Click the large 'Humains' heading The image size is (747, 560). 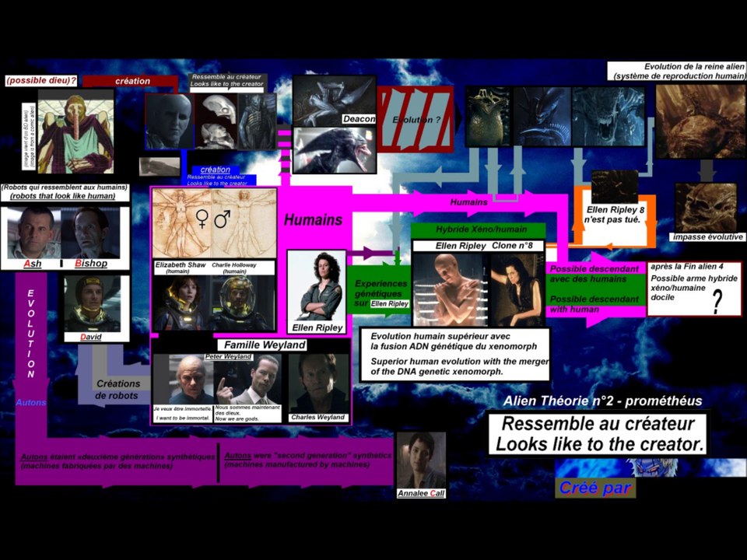pos(313,219)
